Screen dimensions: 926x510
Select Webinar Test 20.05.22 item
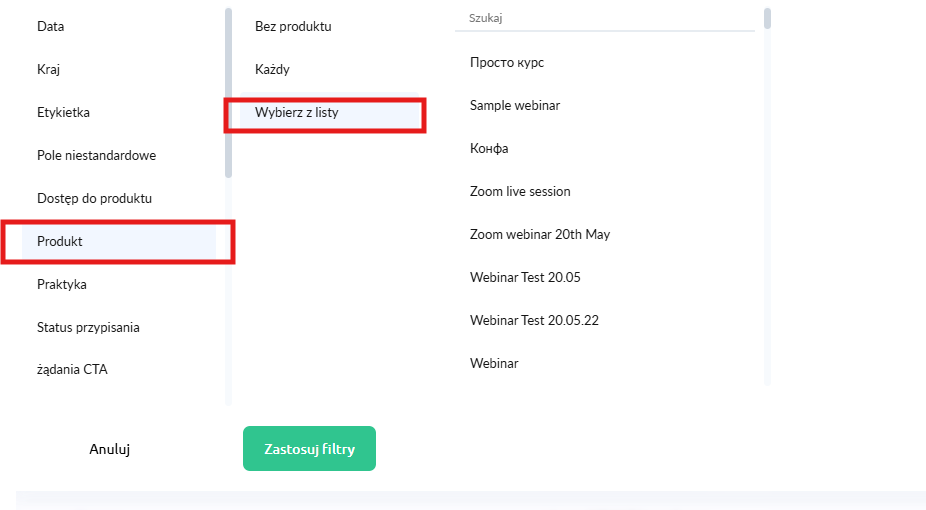pyautogui.click(x=534, y=321)
